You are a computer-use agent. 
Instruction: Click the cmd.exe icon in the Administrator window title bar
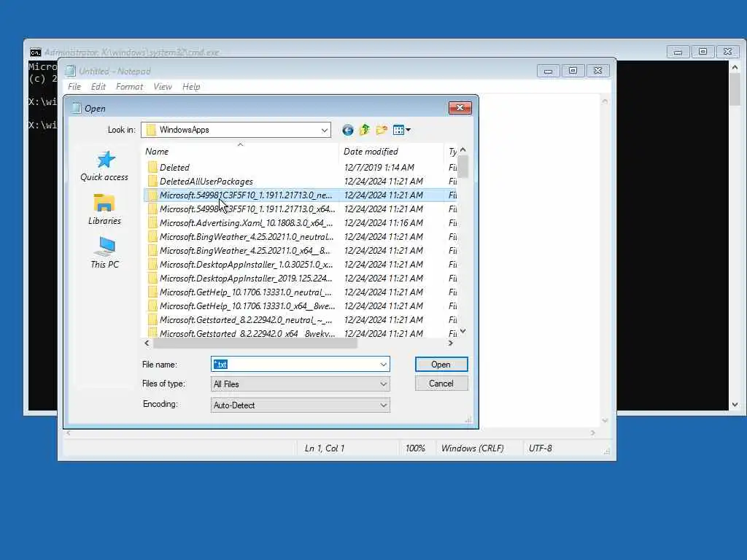35,52
